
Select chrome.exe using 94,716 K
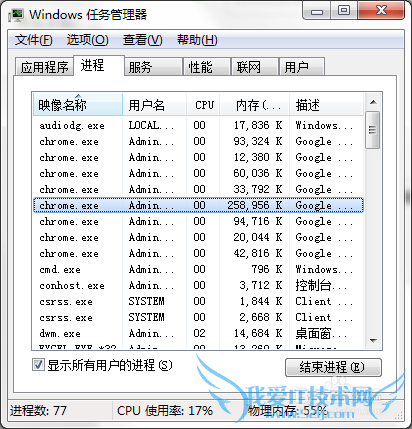click(x=198, y=221)
